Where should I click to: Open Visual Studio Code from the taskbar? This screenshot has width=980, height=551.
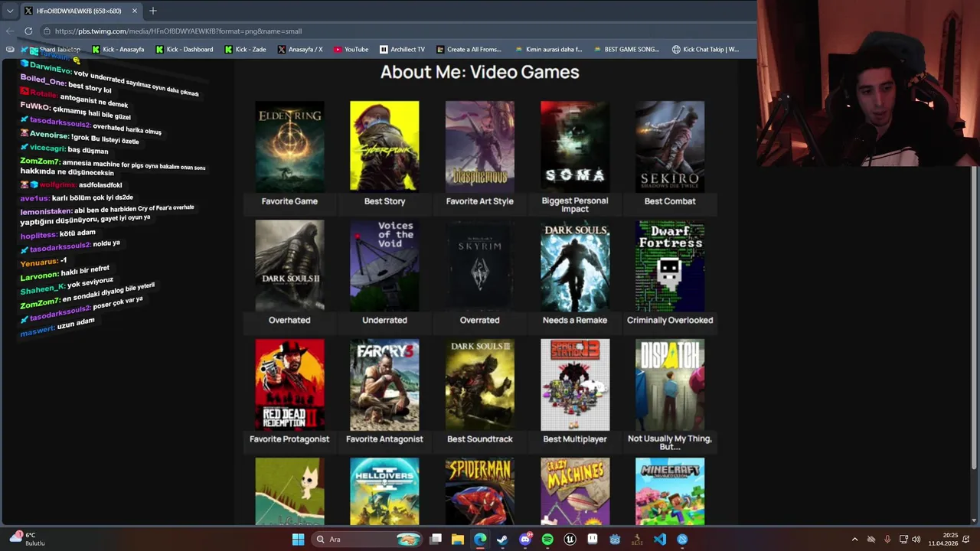[660, 540]
